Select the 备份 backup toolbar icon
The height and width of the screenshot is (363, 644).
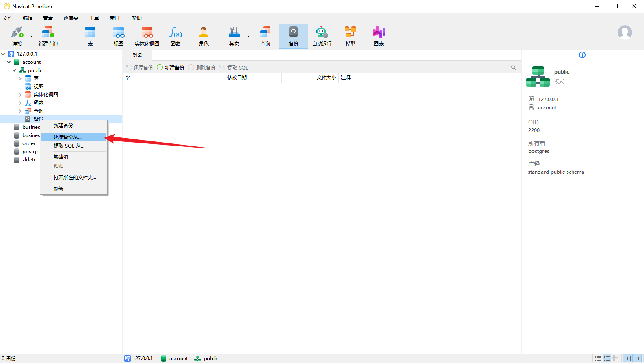(x=294, y=36)
